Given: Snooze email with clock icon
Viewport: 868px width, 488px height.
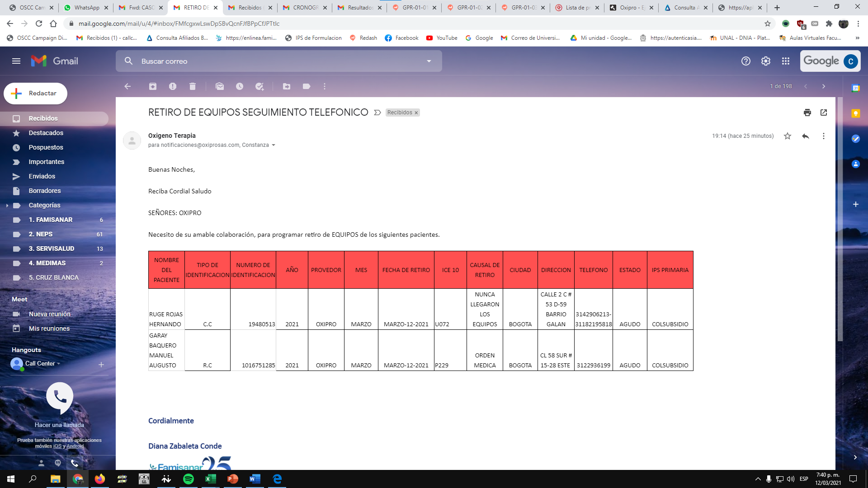Looking at the screenshot, I should coord(240,86).
